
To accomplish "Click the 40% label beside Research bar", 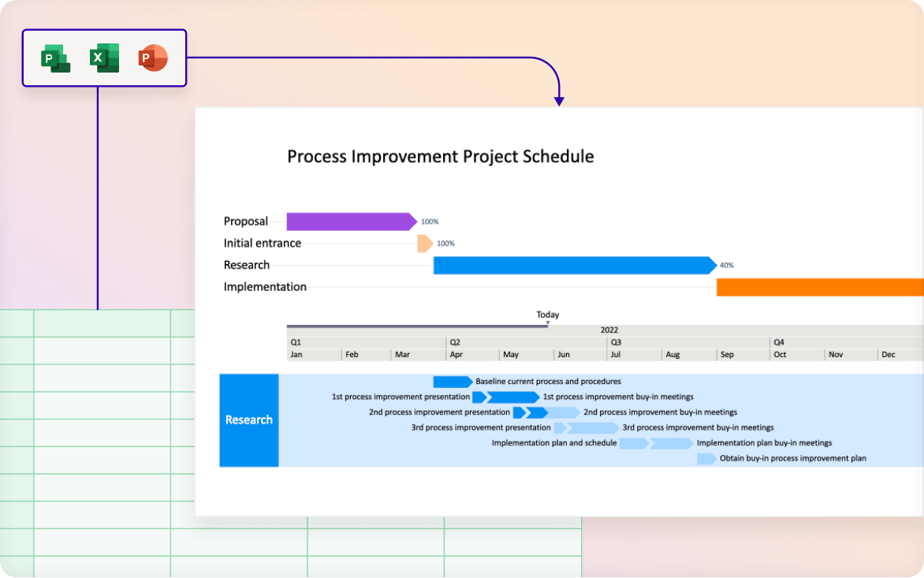I will [x=727, y=265].
